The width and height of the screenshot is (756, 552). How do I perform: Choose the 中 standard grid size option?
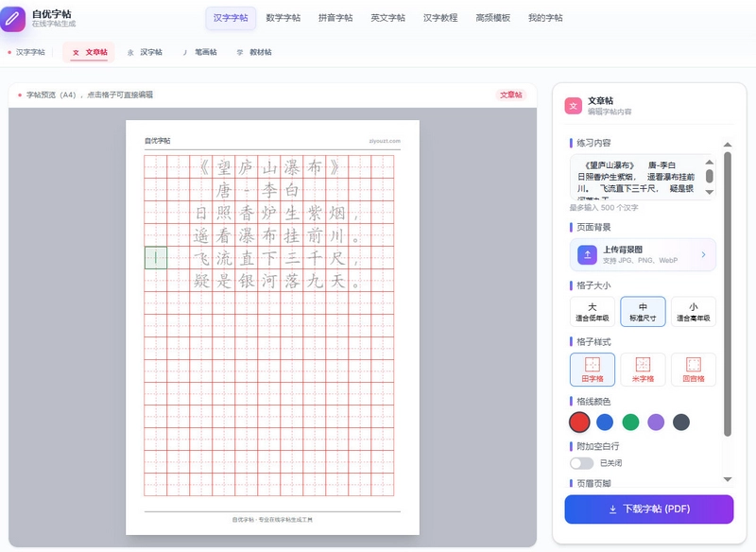[643, 311]
